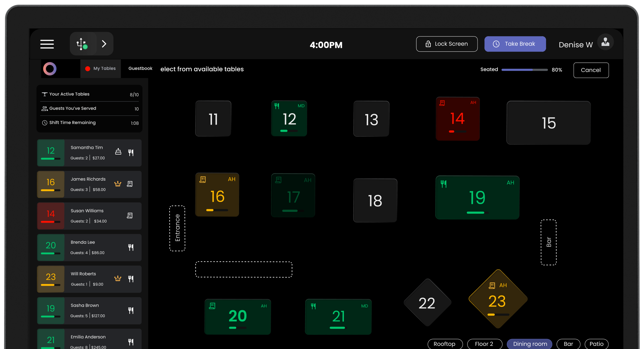The width and height of the screenshot is (644, 349).
Task: Open the hamburger menu
Action: click(47, 44)
